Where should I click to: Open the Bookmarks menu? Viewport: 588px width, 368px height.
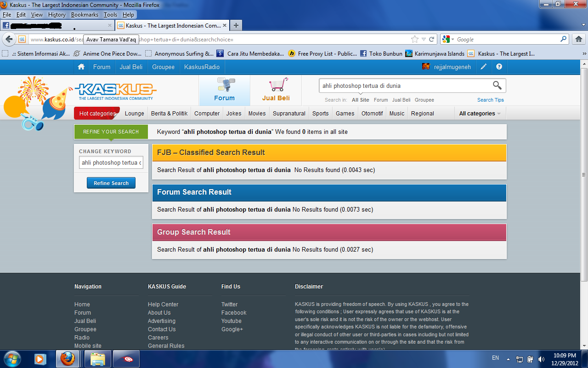(85, 15)
